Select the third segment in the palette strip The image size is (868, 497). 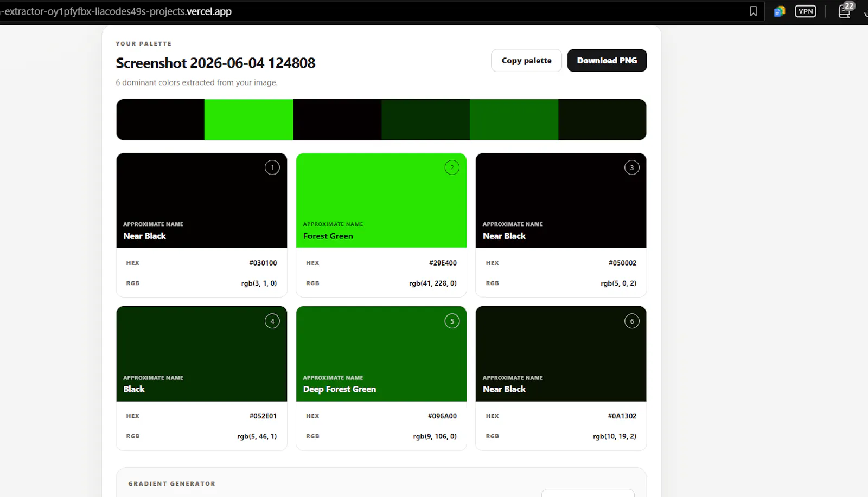click(337, 119)
